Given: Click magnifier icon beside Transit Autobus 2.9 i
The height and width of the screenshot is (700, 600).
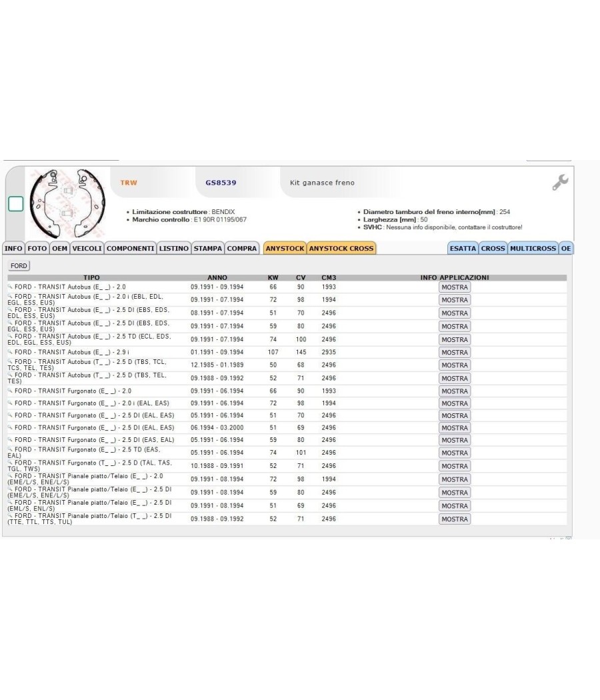Looking at the screenshot, I should click(10, 352).
